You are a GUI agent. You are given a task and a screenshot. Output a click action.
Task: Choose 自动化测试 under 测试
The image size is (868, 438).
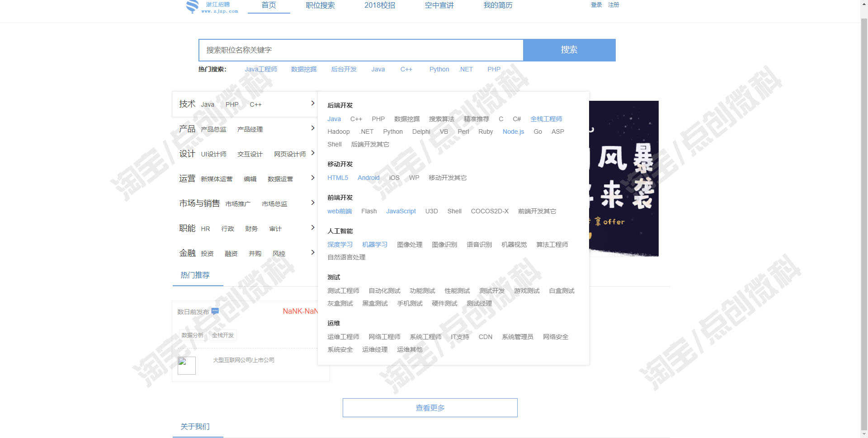(x=384, y=291)
